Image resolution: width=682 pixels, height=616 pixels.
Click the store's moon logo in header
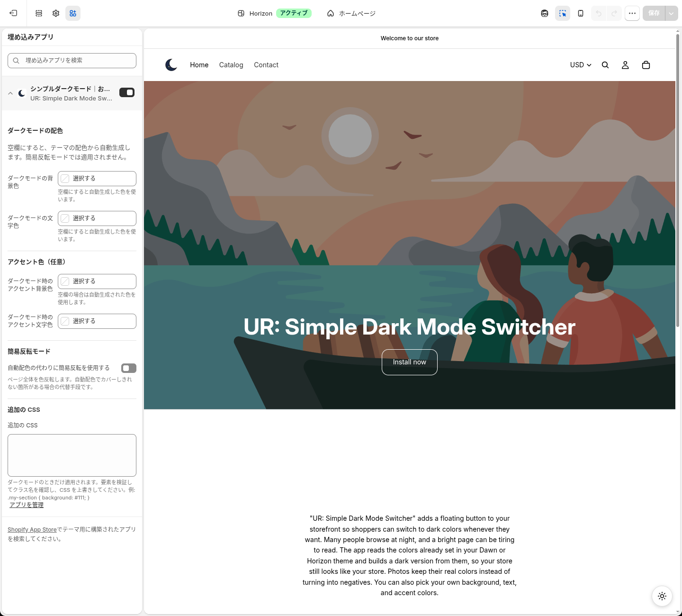[x=171, y=65]
